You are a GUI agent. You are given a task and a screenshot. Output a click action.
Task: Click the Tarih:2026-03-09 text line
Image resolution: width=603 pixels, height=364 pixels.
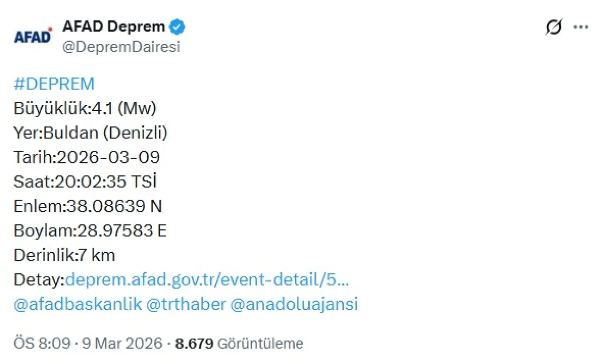tap(87, 157)
